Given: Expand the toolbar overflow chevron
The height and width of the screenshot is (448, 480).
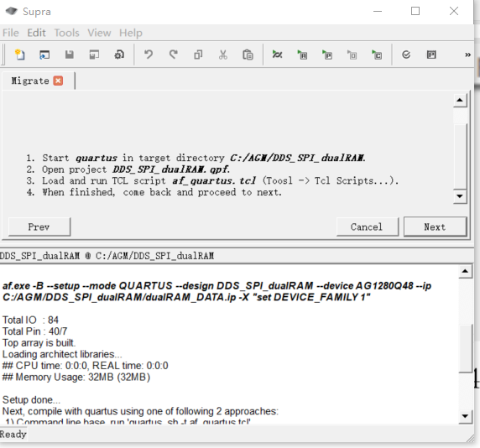Looking at the screenshot, I should coord(467,55).
